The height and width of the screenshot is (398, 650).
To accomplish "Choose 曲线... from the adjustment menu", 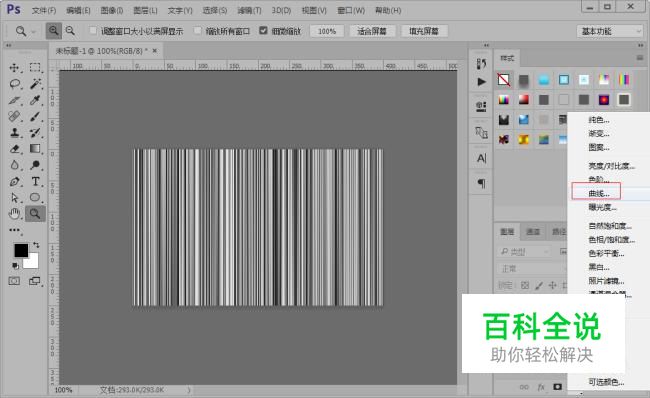I will pyautogui.click(x=599, y=194).
